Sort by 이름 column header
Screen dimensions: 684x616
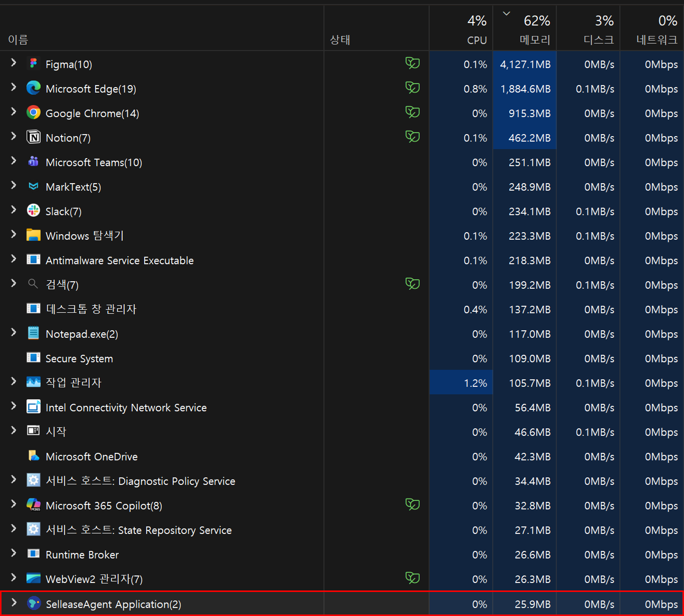(162, 28)
